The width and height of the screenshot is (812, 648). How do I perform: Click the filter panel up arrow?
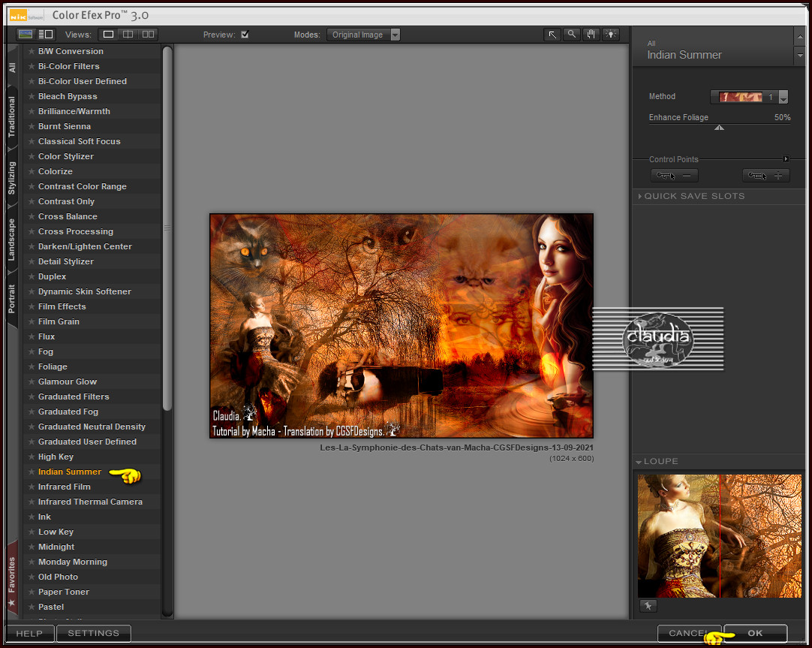click(x=800, y=37)
